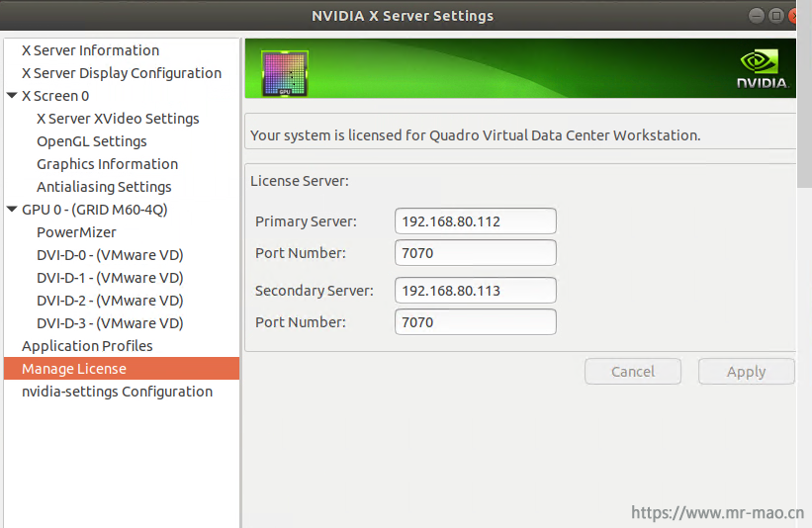
Task: Click the GPU chip icon in banner
Action: [x=285, y=73]
